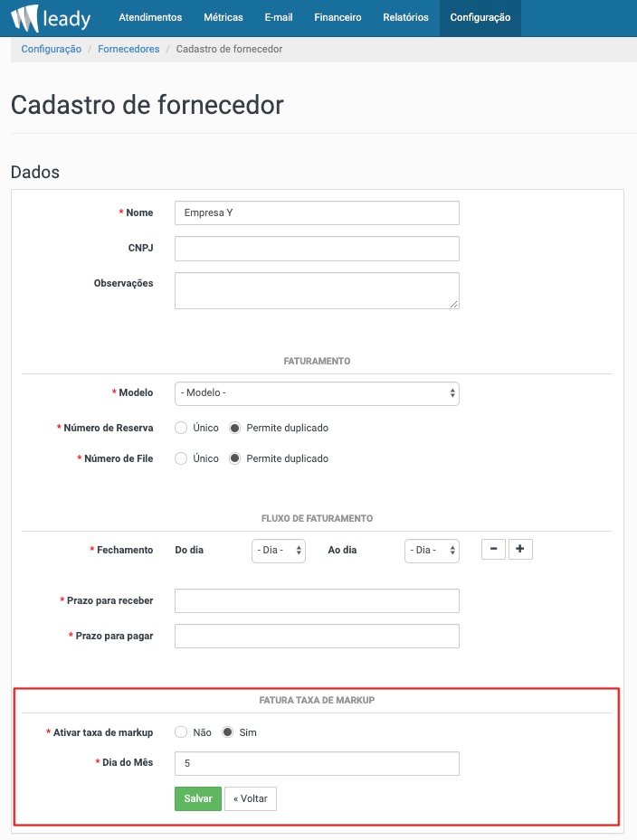Image resolution: width=637 pixels, height=840 pixels.
Task: Open the Relatórios menu item
Action: [x=405, y=18]
